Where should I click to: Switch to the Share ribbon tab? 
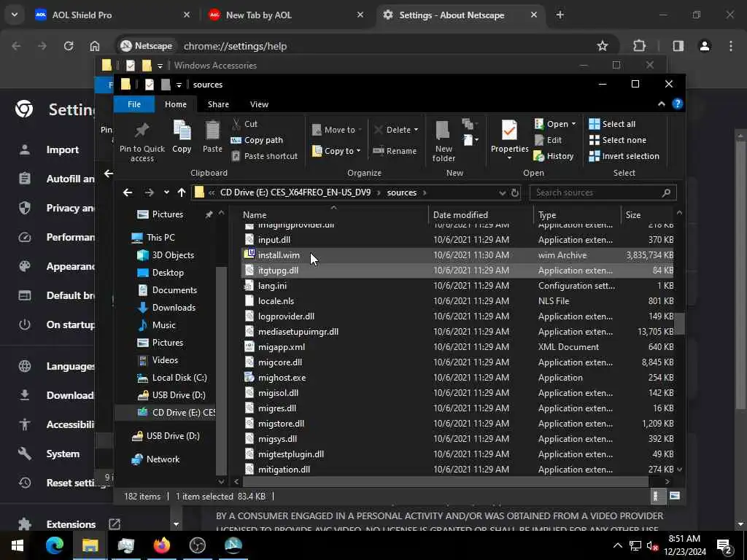coord(218,104)
